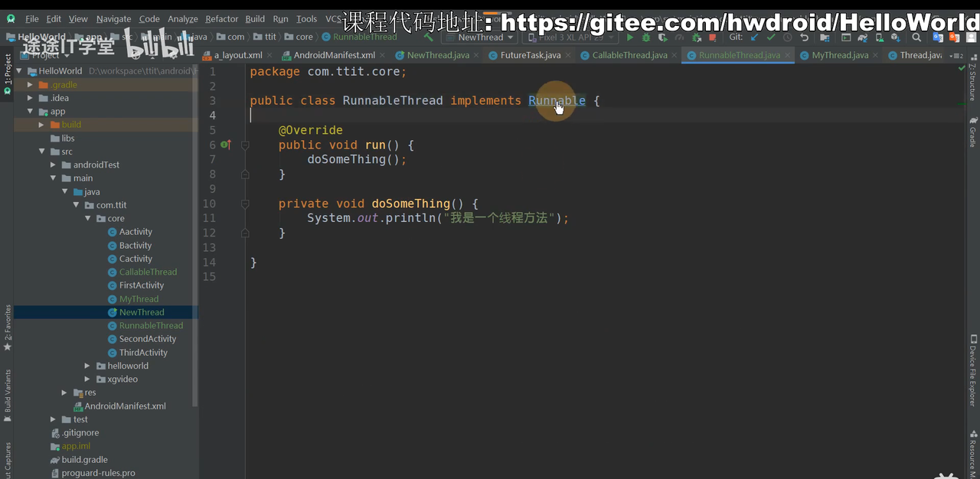Expand the xgvideo package

[88, 379]
